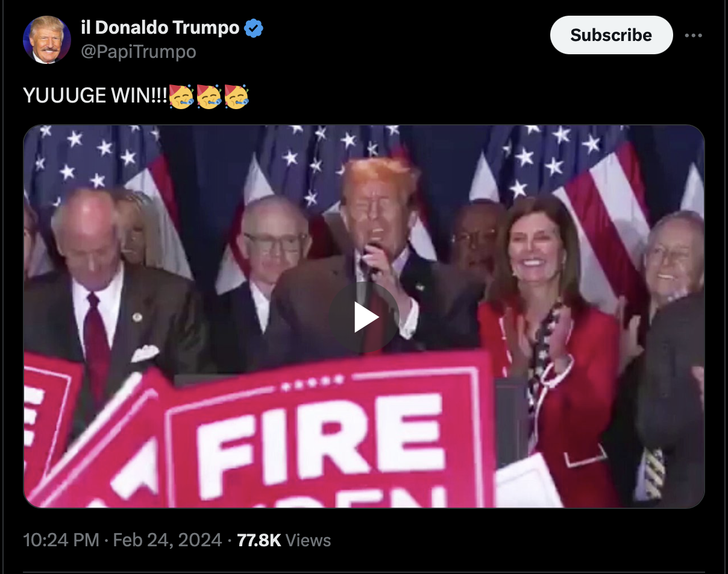
Task: Click the last party-face emoji
Action: tap(236, 97)
